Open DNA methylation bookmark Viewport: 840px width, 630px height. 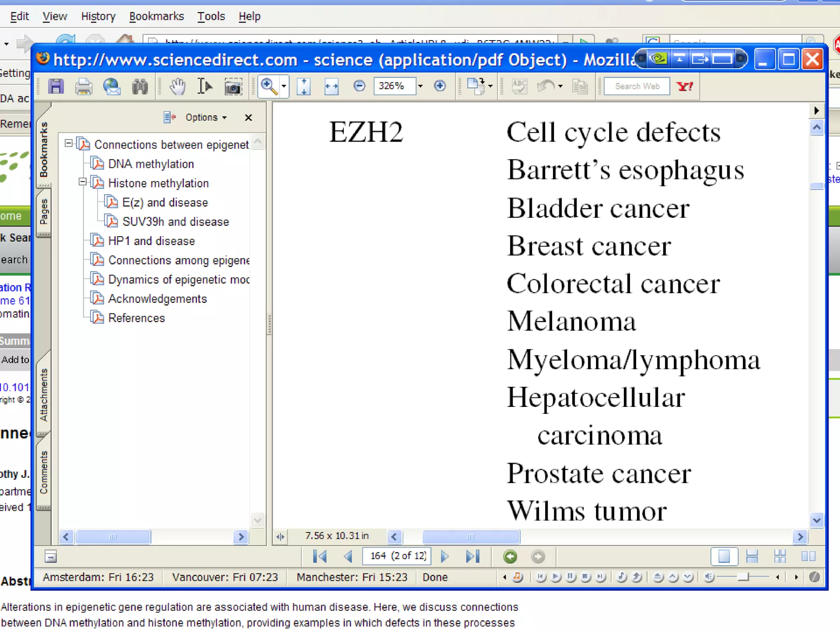pyautogui.click(x=151, y=164)
